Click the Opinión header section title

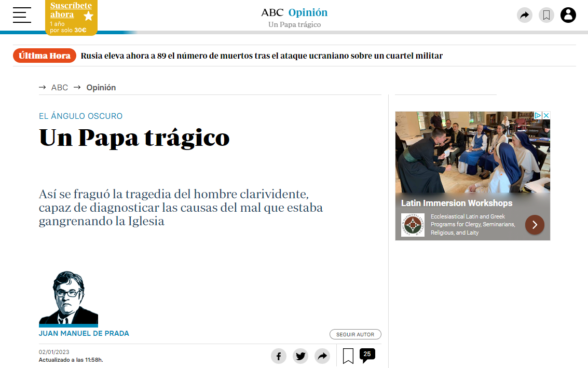click(x=308, y=13)
